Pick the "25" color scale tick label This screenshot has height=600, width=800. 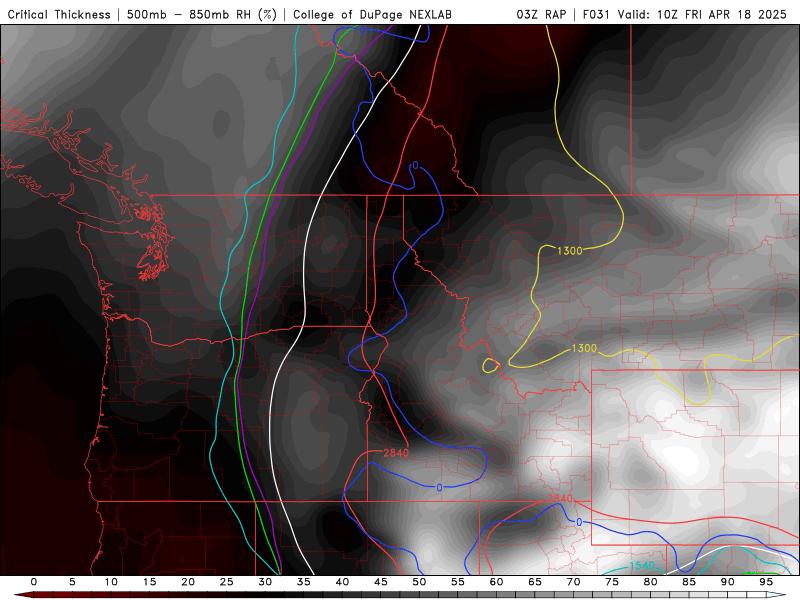[x=227, y=582]
